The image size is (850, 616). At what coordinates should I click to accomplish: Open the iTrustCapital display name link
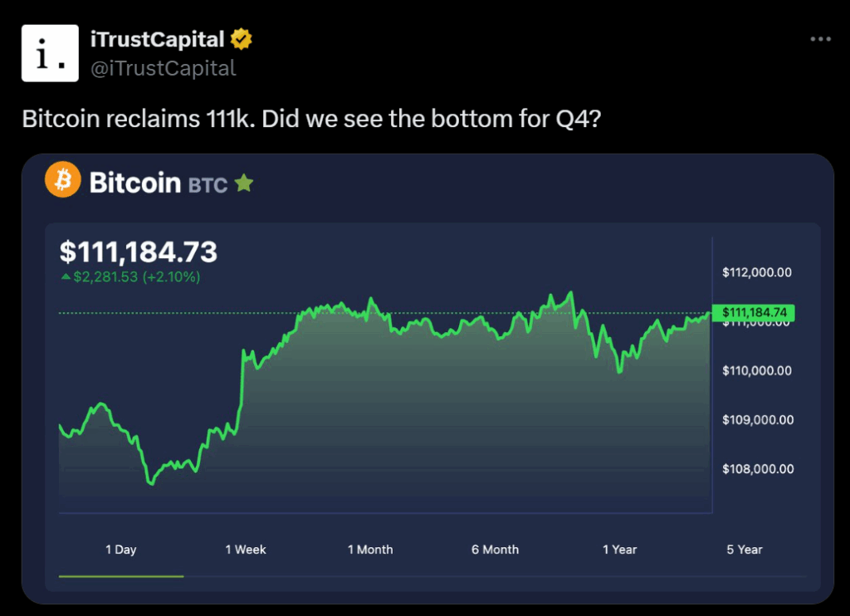(x=158, y=39)
